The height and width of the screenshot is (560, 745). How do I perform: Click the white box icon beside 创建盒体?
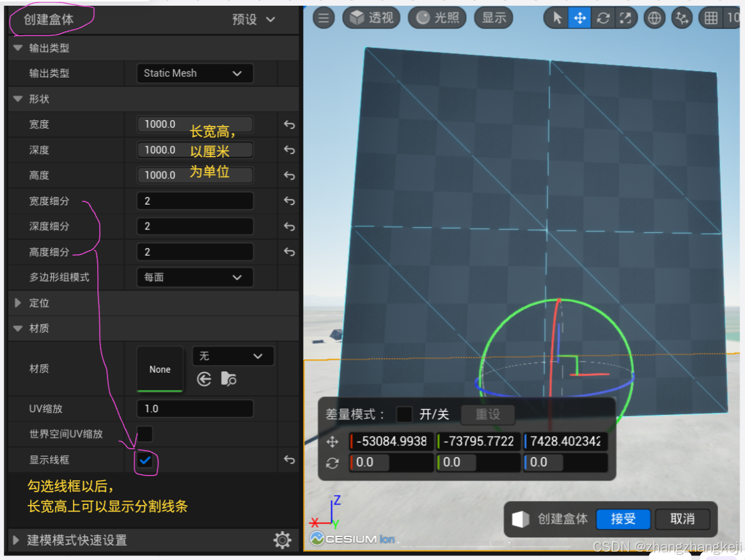[521, 519]
